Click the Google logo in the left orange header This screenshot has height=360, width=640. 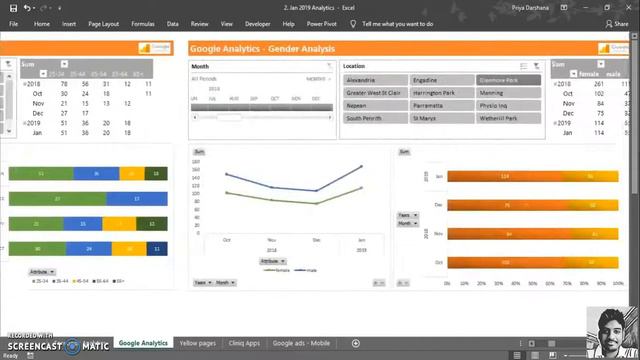click(x=154, y=48)
